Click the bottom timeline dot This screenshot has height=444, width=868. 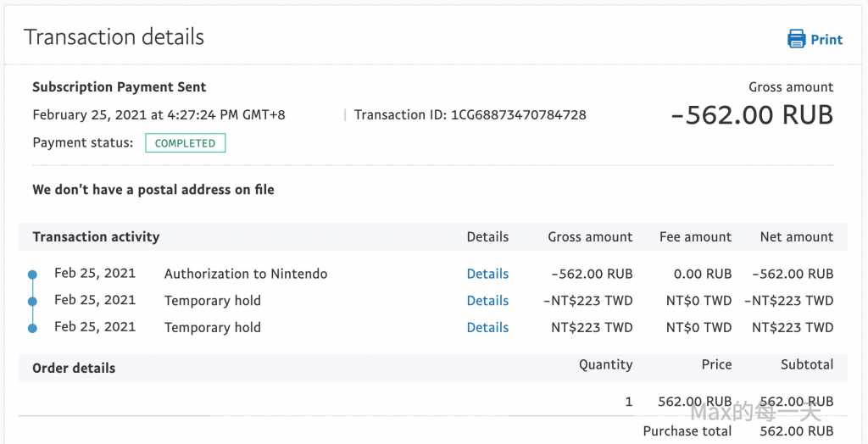pos(32,328)
